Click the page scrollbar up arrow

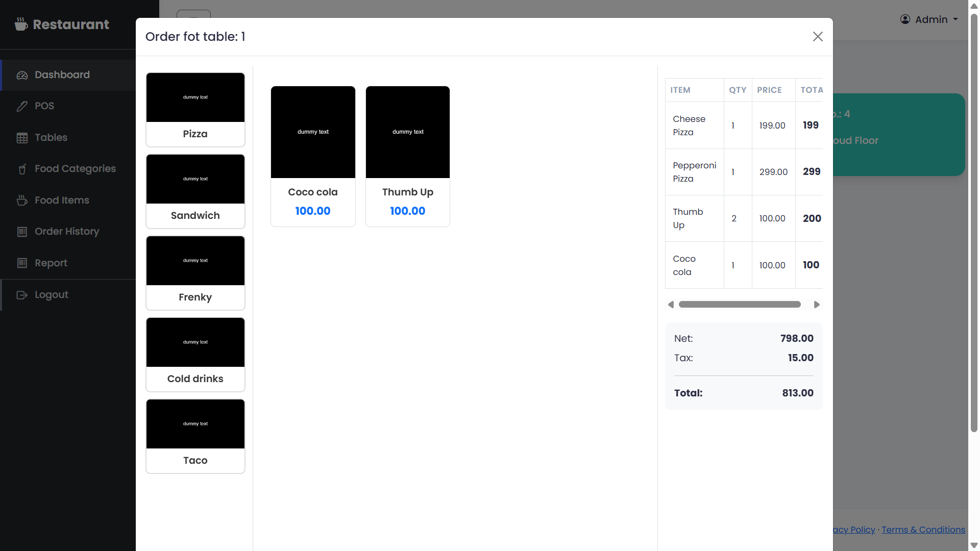[x=974, y=6]
